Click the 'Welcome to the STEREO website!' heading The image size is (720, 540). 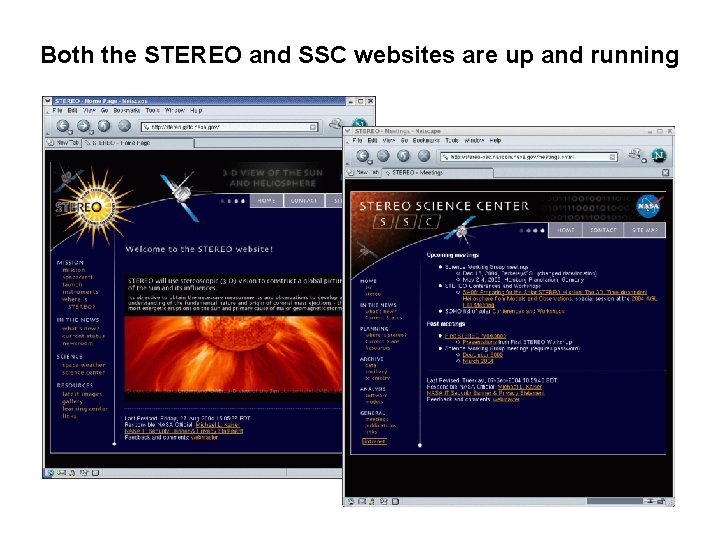coord(199,249)
